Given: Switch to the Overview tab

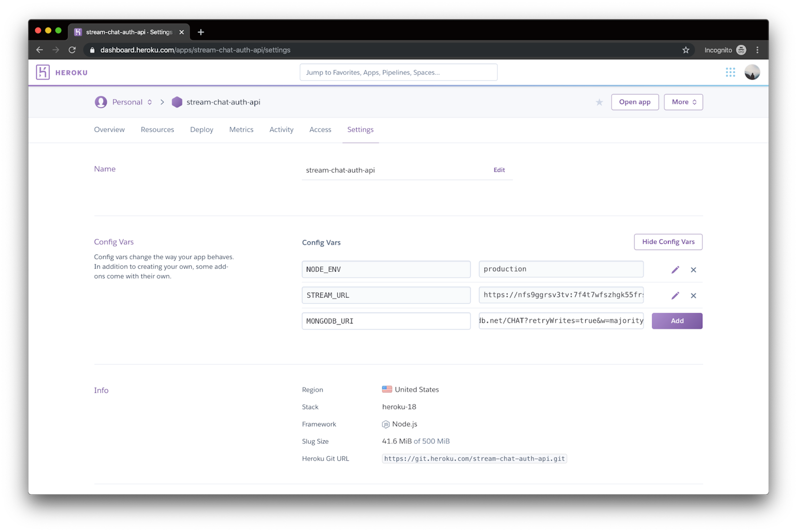Looking at the screenshot, I should [x=109, y=129].
